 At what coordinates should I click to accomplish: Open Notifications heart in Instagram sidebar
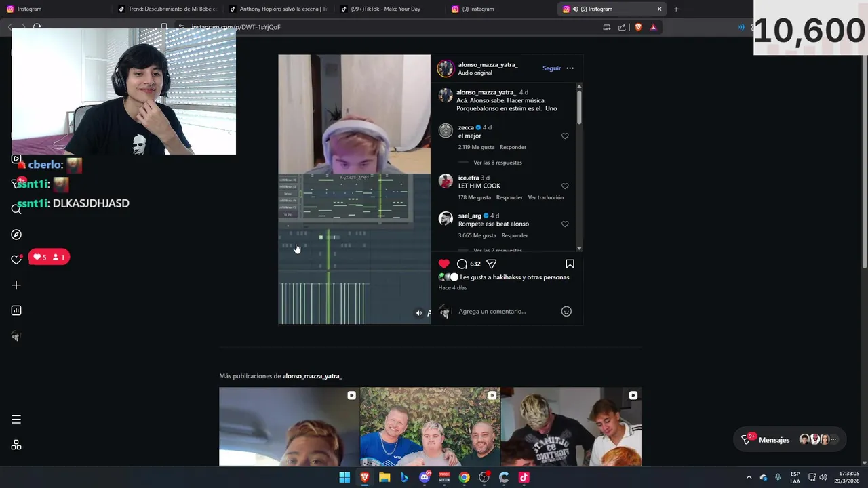pyautogui.click(x=16, y=260)
